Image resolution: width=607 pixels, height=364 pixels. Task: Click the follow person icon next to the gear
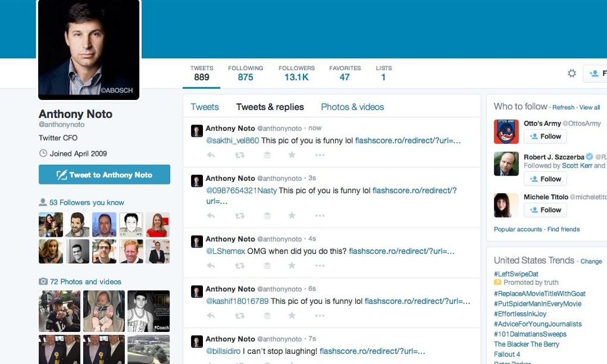tap(595, 73)
